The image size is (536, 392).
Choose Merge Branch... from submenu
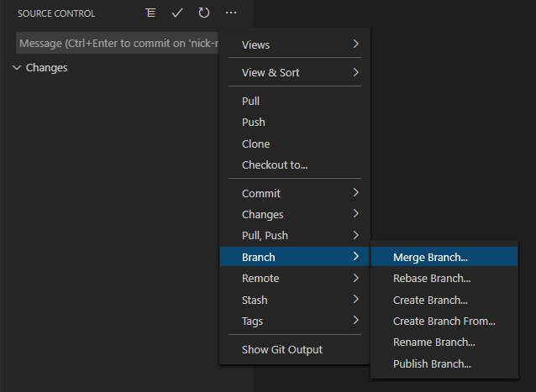[444, 257]
